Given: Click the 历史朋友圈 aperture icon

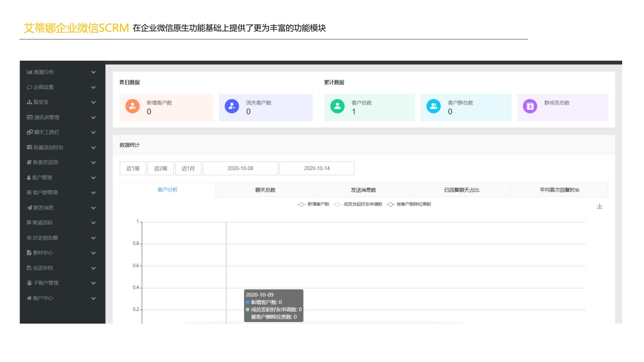Looking at the screenshot, I should point(29,238).
